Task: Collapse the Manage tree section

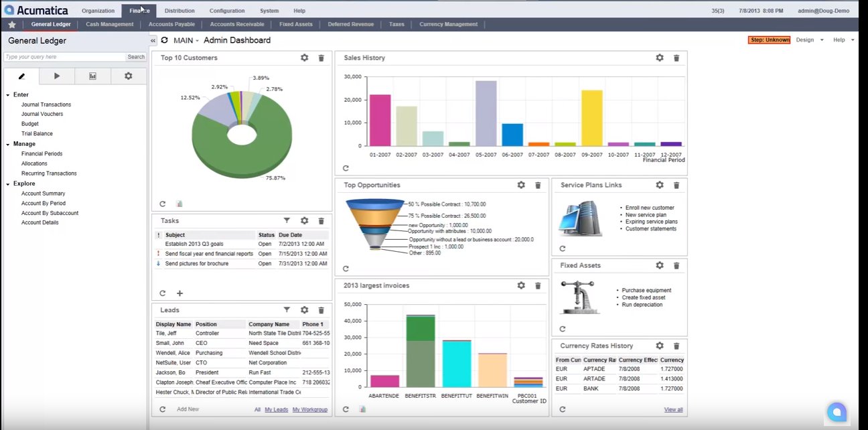Action: (8, 144)
